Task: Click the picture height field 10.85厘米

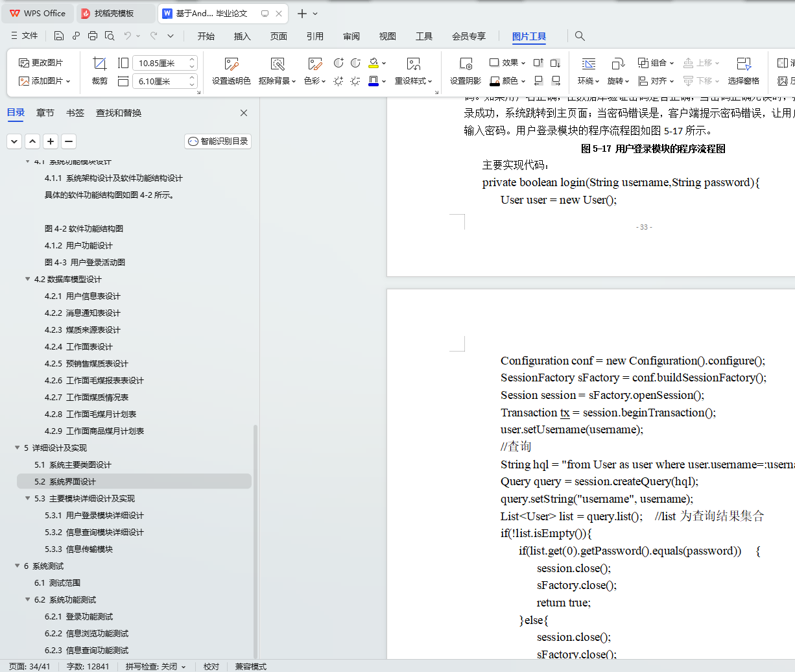Action: (x=165, y=63)
